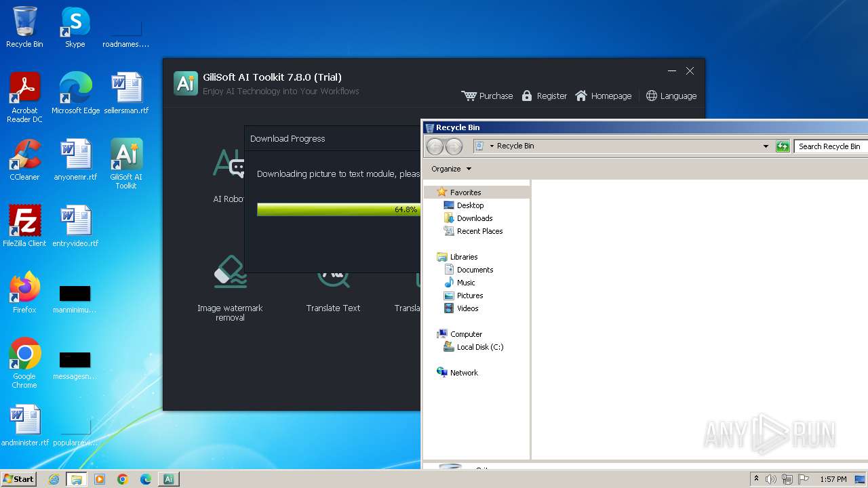Open Windows Media Player from taskbar

[100, 479]
